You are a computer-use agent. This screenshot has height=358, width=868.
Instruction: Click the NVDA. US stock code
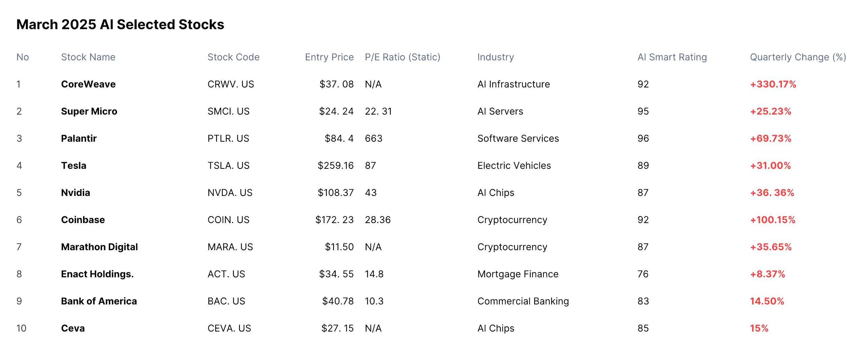pyautogui.click(x=230, y=193)
